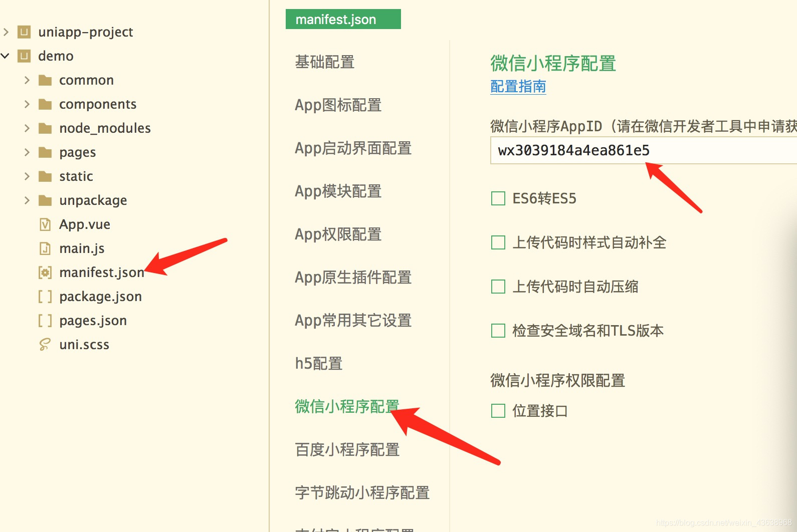Toggle 上传代码时自动压缩 checkbox
This screenshot has height=532, width=797.
(x=498, y=287)
